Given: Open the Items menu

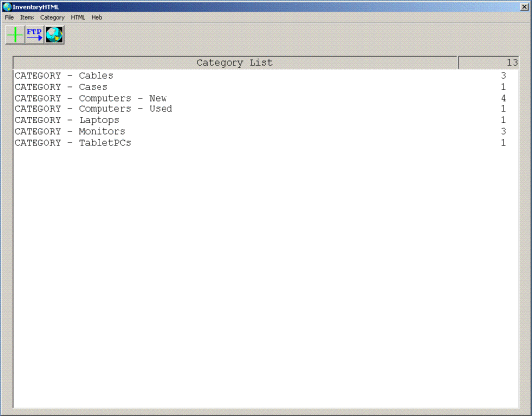Looking at the screenshot, I should 28,17.
